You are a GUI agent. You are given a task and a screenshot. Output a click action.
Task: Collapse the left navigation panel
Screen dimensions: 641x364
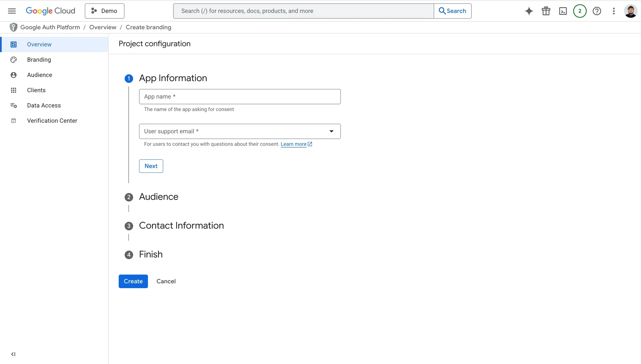pyautogui.click(x=14, y=354)
